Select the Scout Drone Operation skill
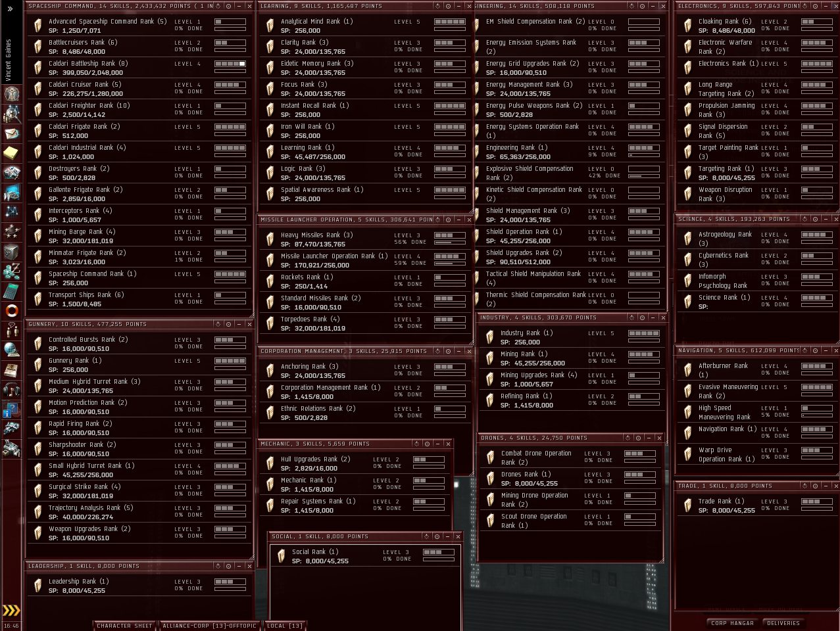 coord(571,521)
